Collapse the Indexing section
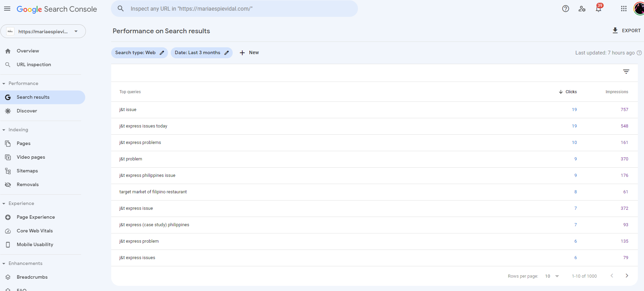644x291 pixels. tap(4, 130)
